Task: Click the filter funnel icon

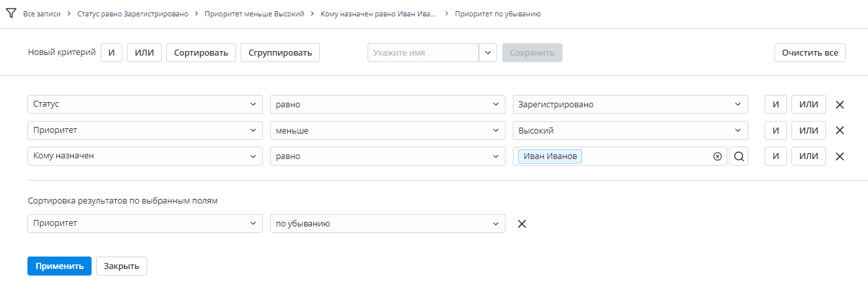Action: (11, 13)
